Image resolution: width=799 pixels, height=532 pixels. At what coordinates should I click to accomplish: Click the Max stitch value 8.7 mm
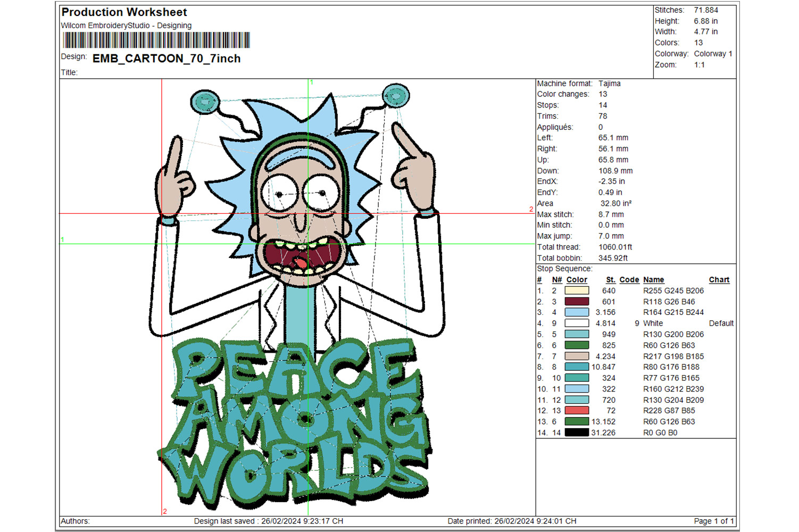tap(611, 214)
